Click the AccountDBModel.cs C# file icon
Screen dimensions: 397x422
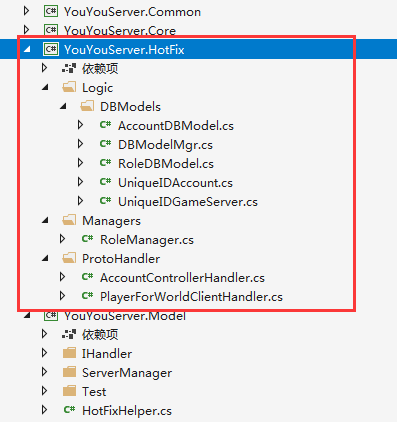pyautogui.click(x=105, y=125)
